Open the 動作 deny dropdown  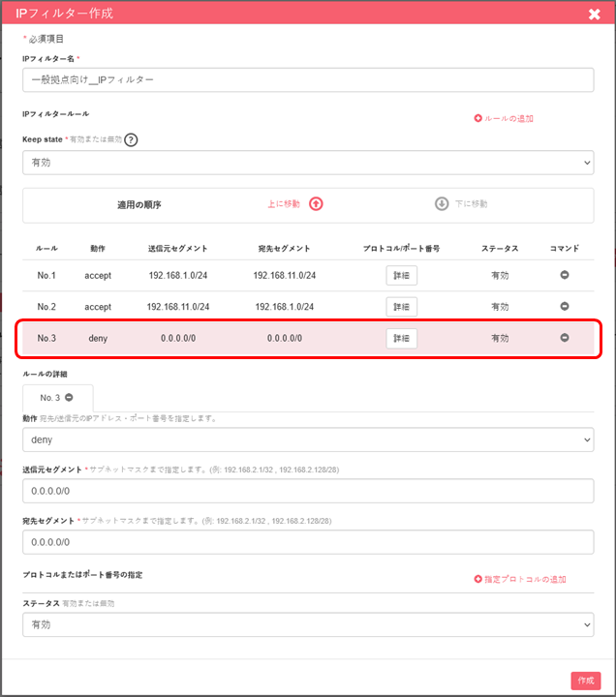coord(308,440)
